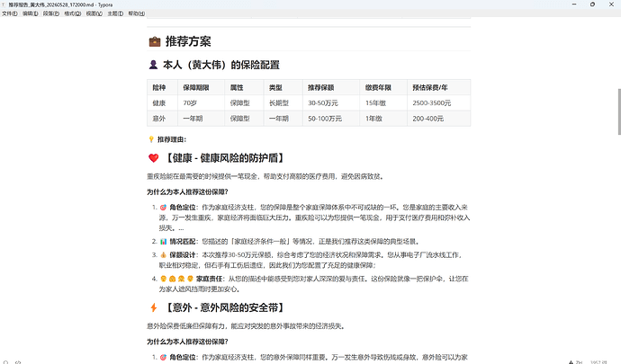Viewport: 621px width, 364px height.
Task: Open the 格式(O) menu
Action: (73, 13)
